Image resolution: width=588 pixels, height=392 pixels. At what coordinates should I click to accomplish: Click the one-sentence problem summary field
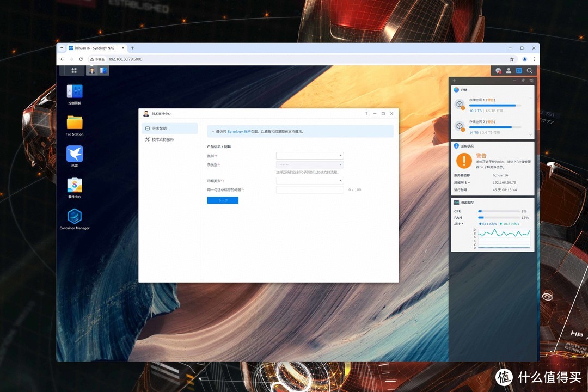coord(310,190)
